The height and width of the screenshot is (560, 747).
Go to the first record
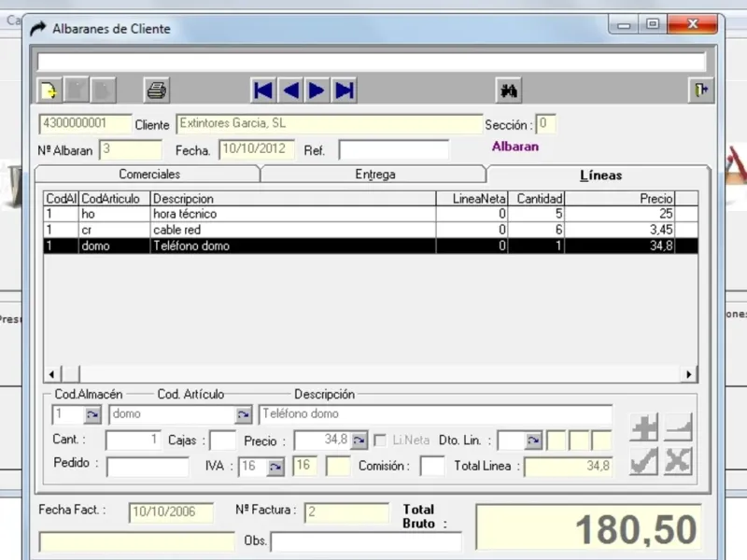[263, 91]
